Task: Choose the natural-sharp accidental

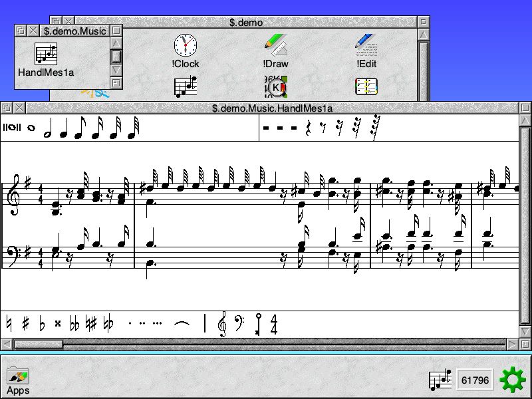Action: click(x=91, y=324)
